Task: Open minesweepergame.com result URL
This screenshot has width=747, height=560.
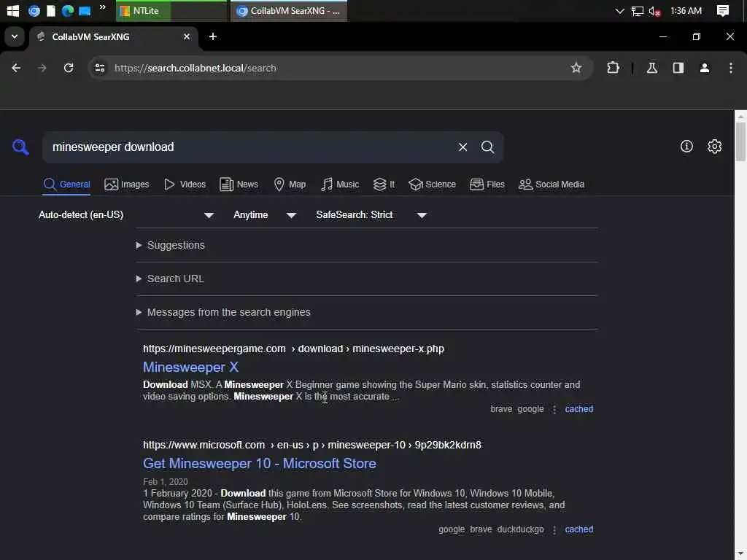Action: pyautogui.click(x=293, y=349)
